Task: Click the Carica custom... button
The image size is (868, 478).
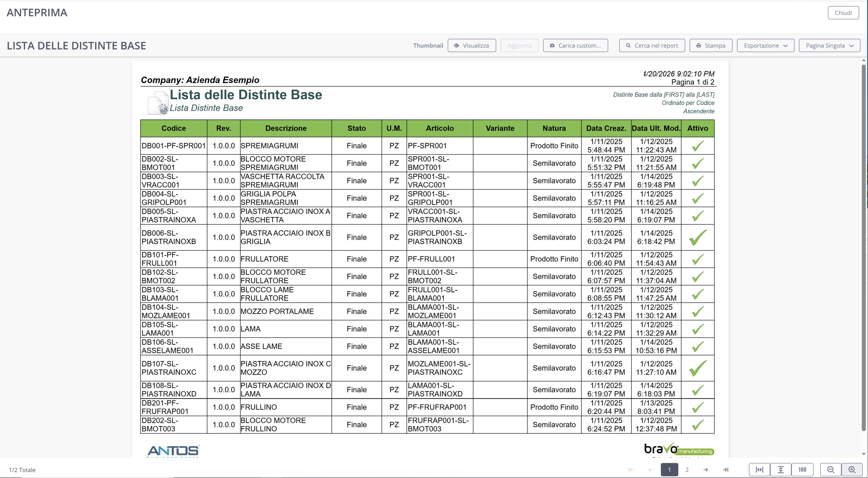Action: 575,45
